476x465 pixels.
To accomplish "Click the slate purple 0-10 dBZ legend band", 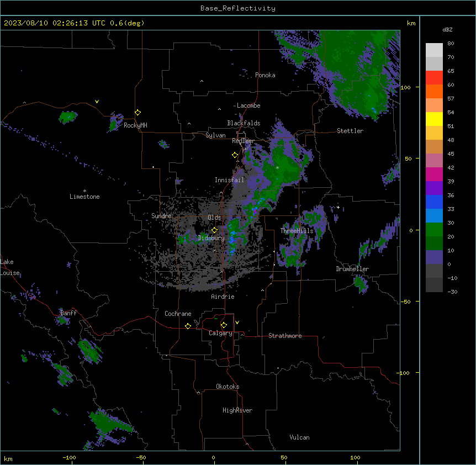I will pyautogui.click(x=434, y=257).
